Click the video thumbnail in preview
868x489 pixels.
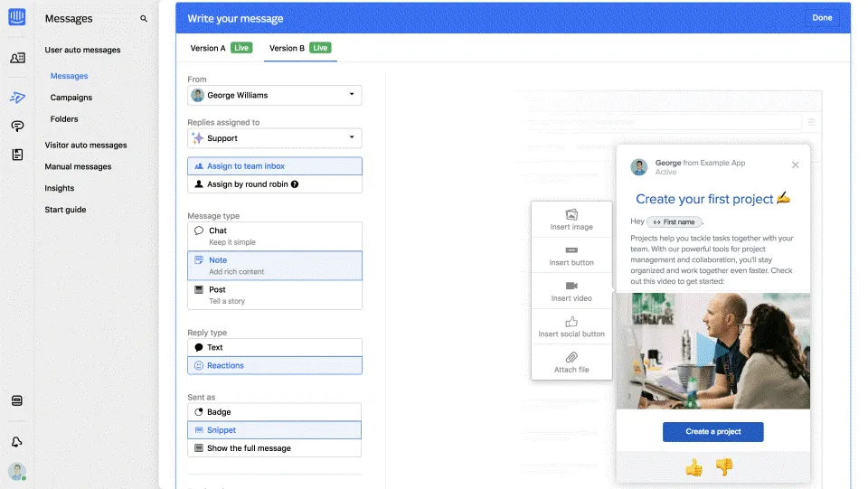click(713, 352)
